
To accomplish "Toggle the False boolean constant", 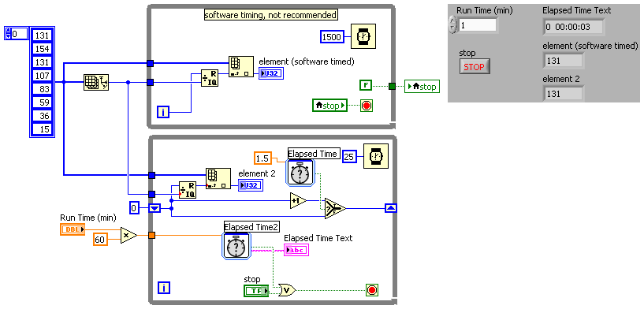I will pos(366,86).
